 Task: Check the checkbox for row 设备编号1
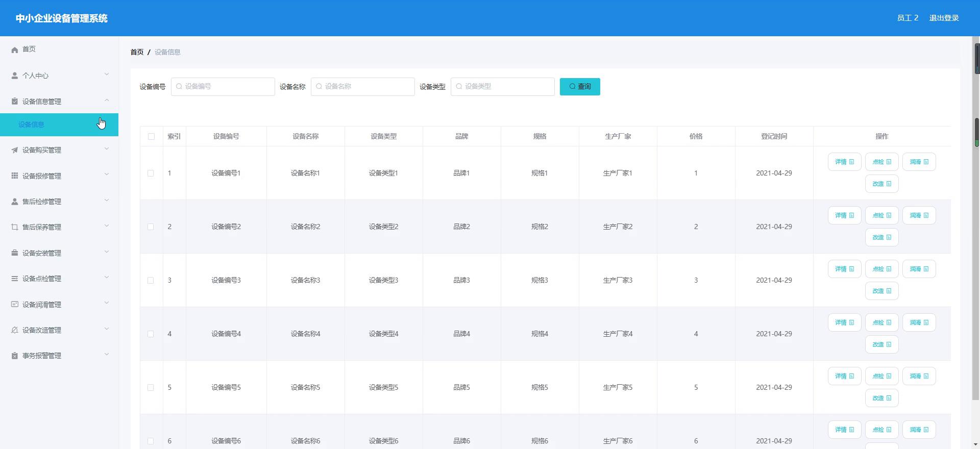pyautogui.click(x=151, y=173)
